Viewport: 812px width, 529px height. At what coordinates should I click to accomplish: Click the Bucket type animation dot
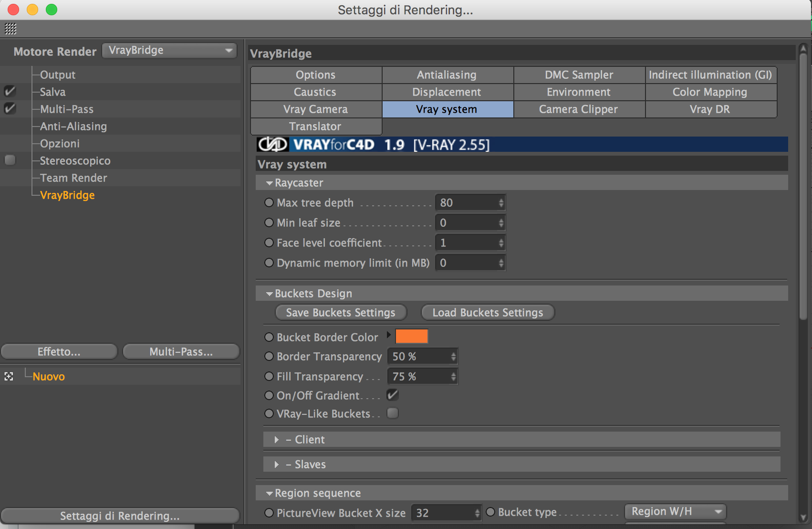coord(490,512)
